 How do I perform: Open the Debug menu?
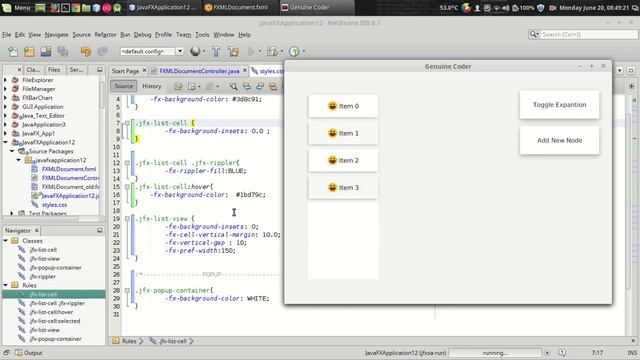[x=142, y=35]
